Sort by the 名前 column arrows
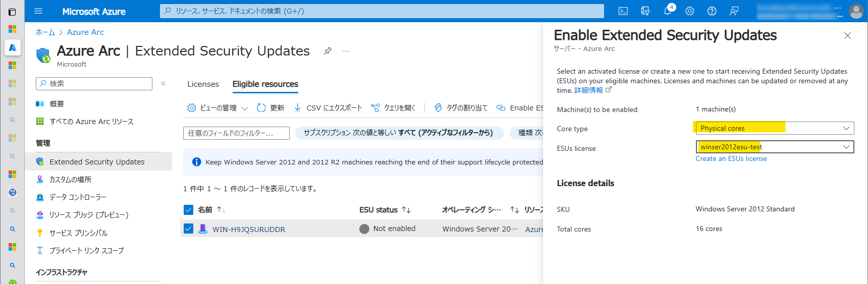 tap(221, 210)
